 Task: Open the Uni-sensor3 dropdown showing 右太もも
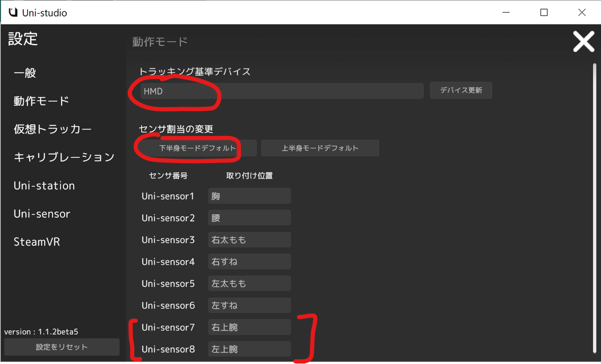coord(249,239)
